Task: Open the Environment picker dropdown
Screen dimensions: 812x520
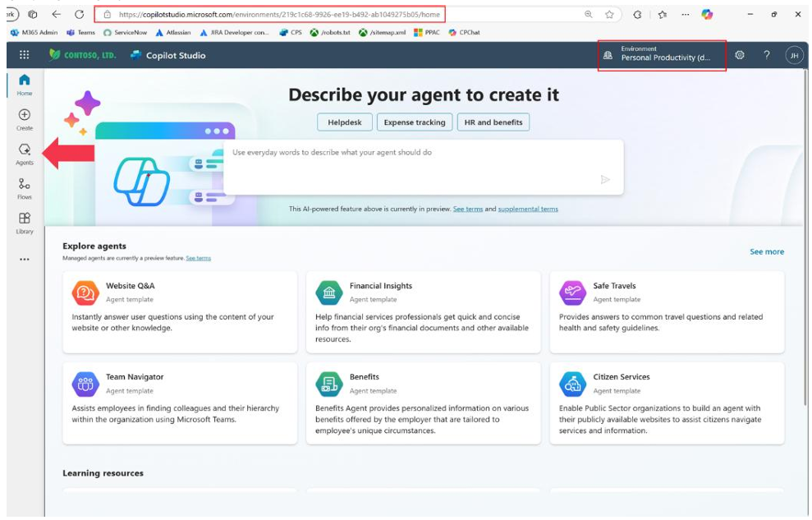Action: (662, 55)
